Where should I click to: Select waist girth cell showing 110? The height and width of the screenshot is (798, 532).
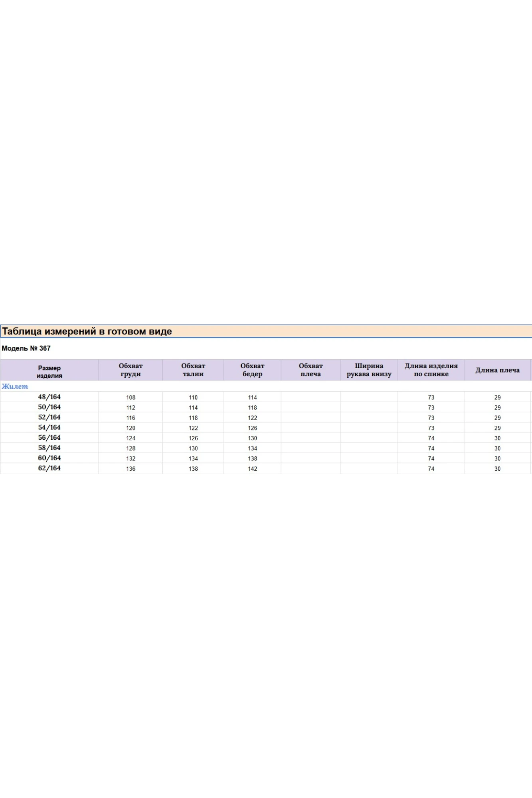pos(193,397)
